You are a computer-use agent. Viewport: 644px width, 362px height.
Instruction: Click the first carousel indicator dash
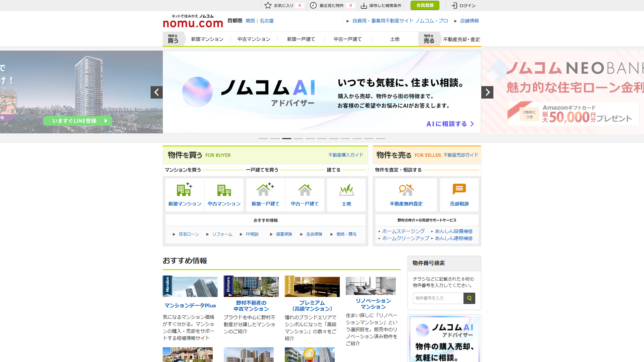pos(263,138)
